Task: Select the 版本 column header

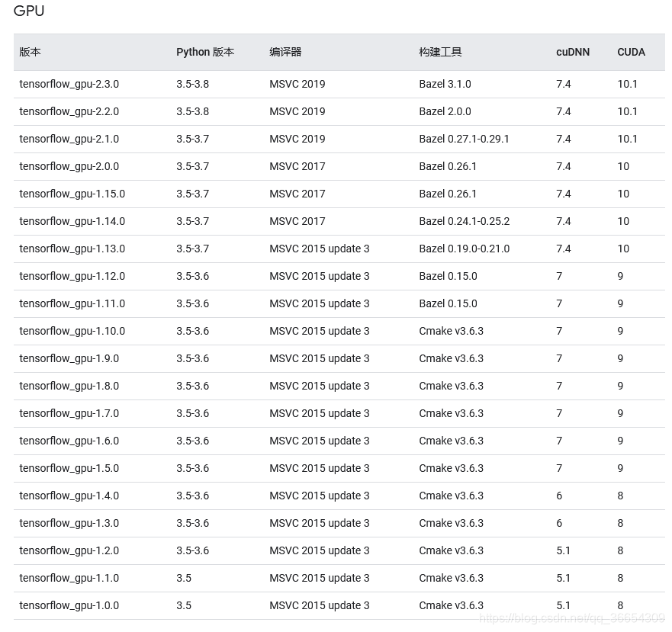Action: (x=30, y=53)
